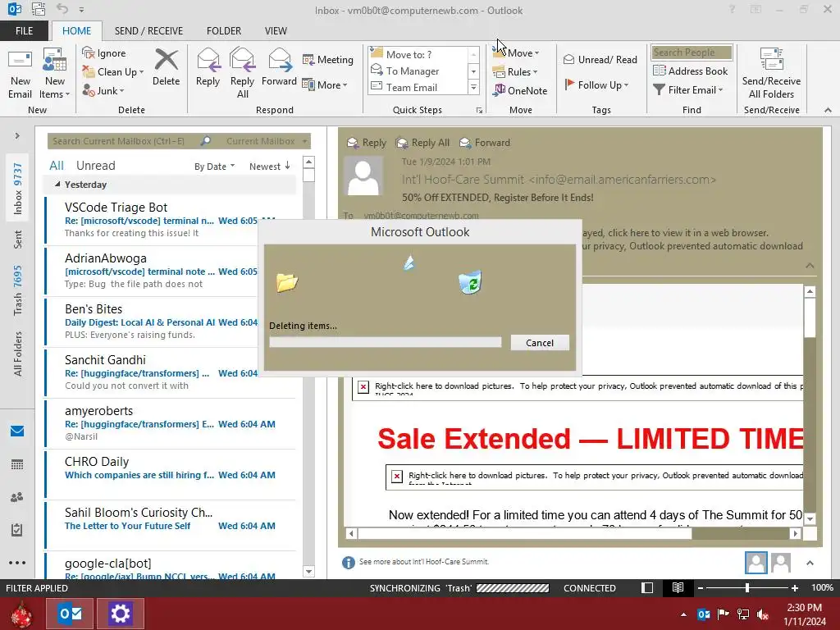Adjust the zoom slider handle

[746, 588]
